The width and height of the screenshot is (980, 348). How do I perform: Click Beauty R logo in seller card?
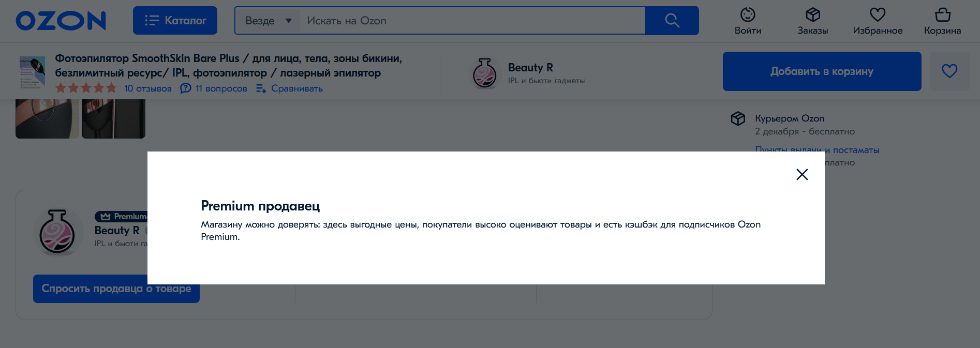pos(57,232)
